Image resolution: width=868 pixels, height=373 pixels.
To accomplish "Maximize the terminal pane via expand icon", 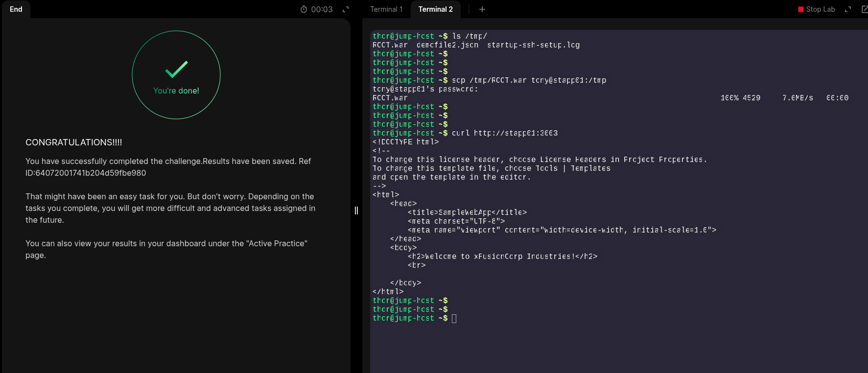I will 848,9.
